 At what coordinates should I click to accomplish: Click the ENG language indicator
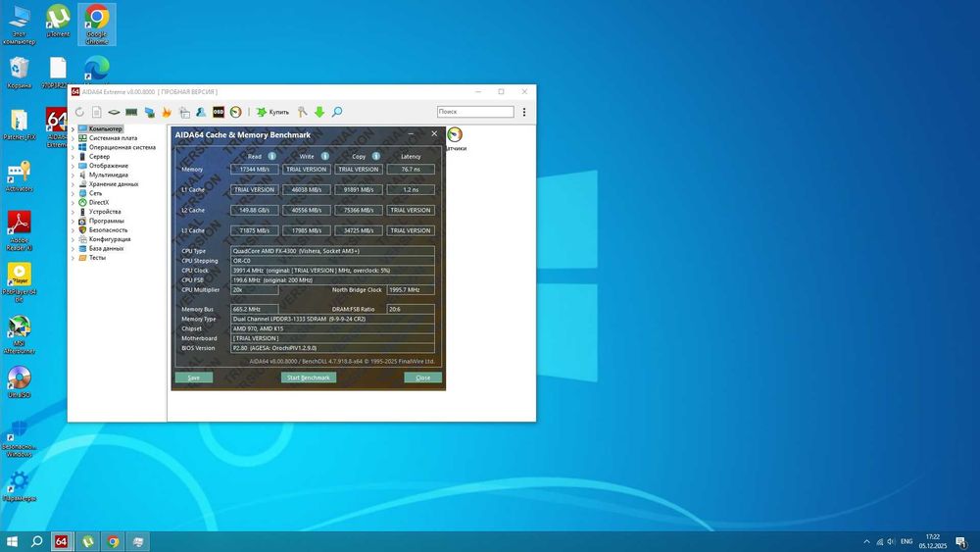[x=906, y=541]
